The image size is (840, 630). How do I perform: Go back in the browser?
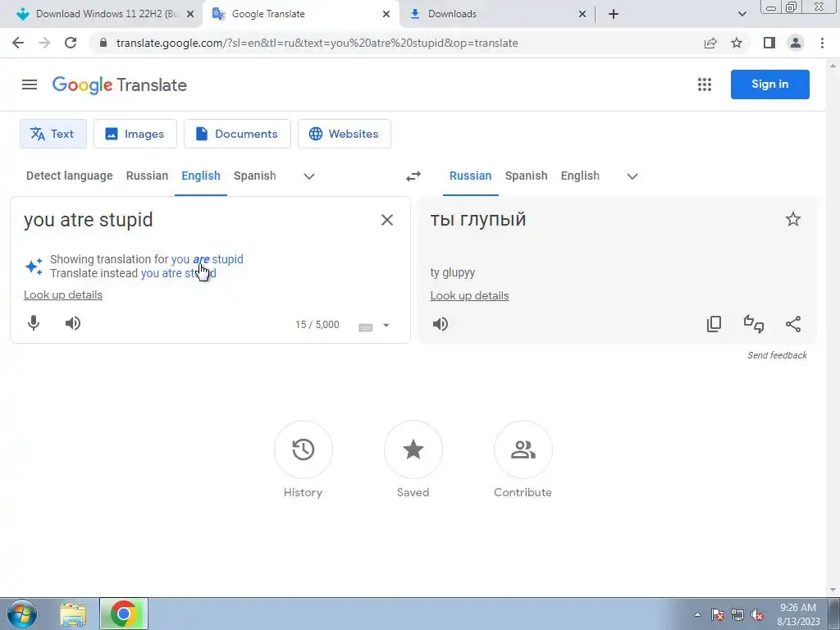(18, 43)
